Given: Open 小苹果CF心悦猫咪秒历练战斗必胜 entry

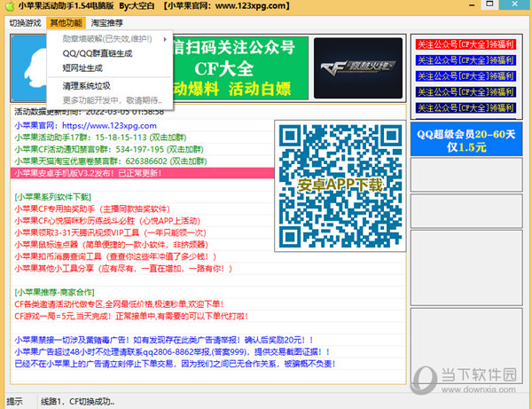Looking at the screenshot, I should pyautogui.click(x=143, y=221).
